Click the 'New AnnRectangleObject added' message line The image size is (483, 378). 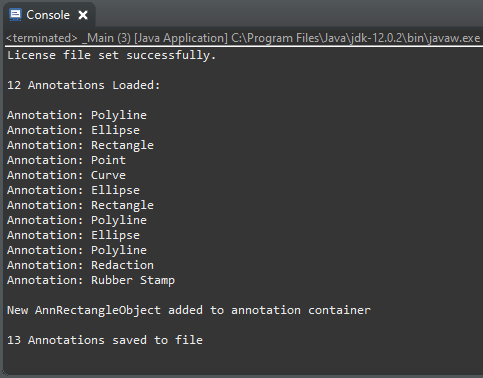[x=189, y=310]
